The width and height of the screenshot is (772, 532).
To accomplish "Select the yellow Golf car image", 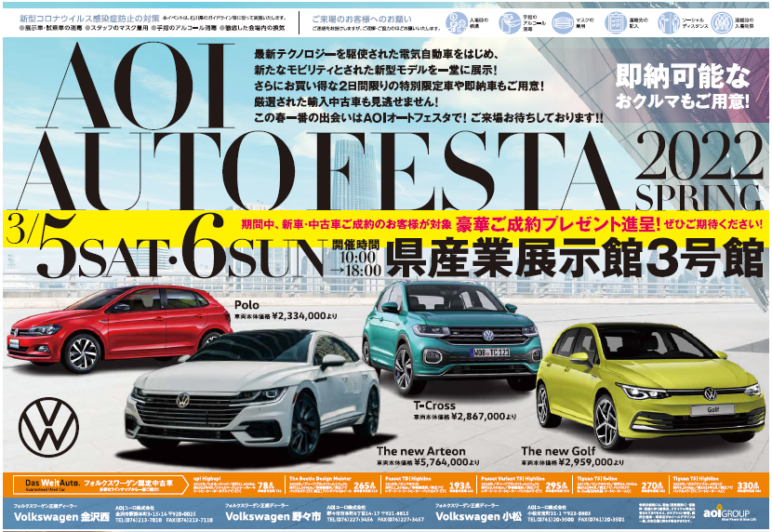I will point(650,385).
